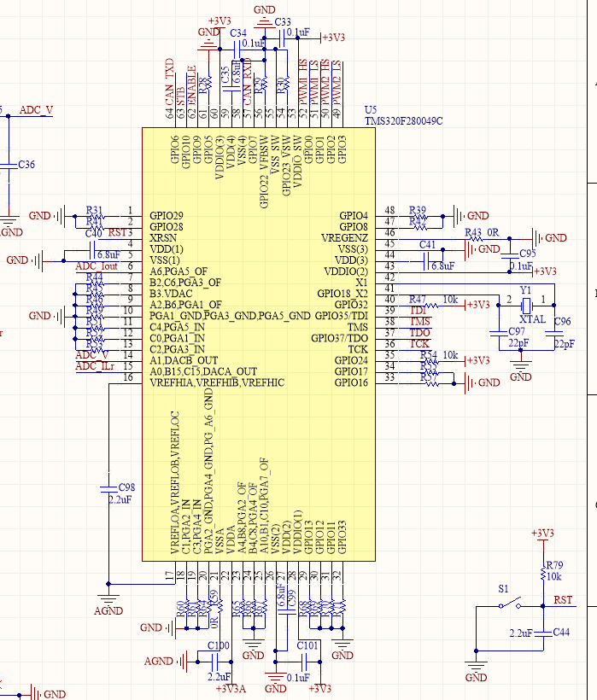
Task: Select the S1 pushbutton switch symbol
Action: point(510,604)
